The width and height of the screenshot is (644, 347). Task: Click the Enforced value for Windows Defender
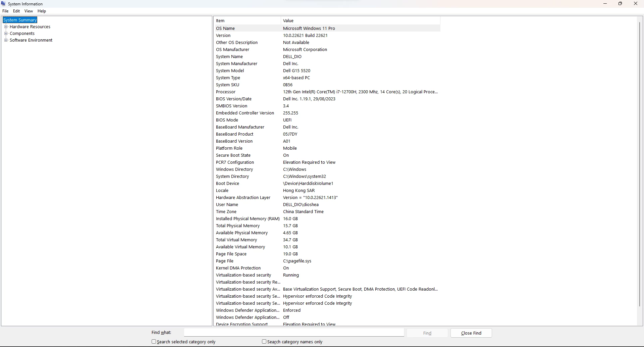click(x=292, y=310)
